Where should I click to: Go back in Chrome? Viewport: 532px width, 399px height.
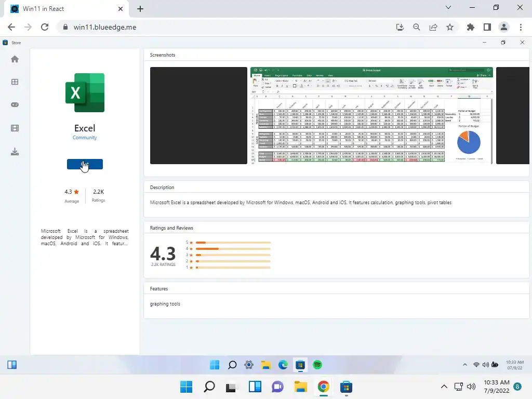11,27
